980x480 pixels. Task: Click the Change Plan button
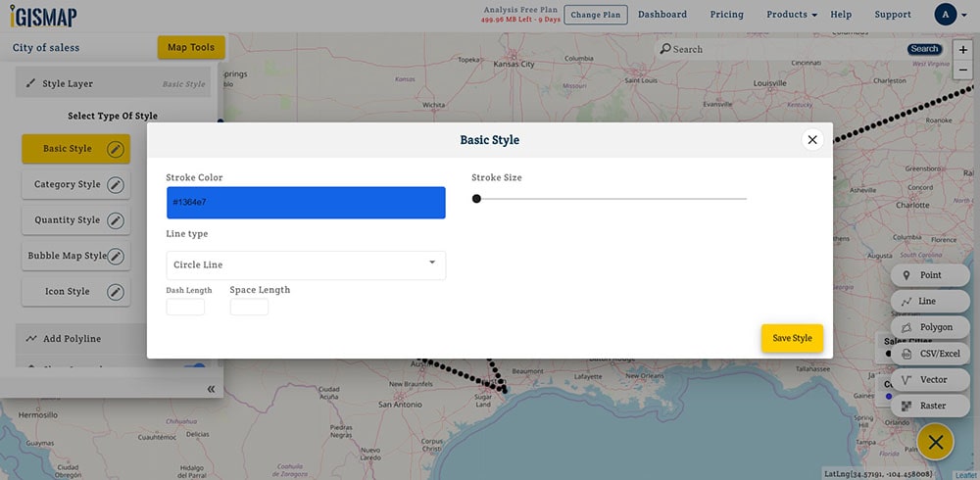click(596, 15)
